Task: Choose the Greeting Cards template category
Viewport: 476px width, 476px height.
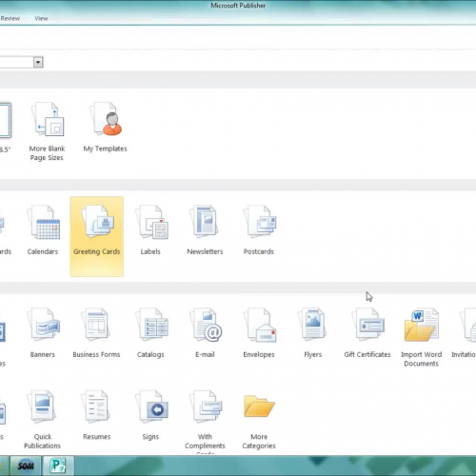Action: coord(97,236)
